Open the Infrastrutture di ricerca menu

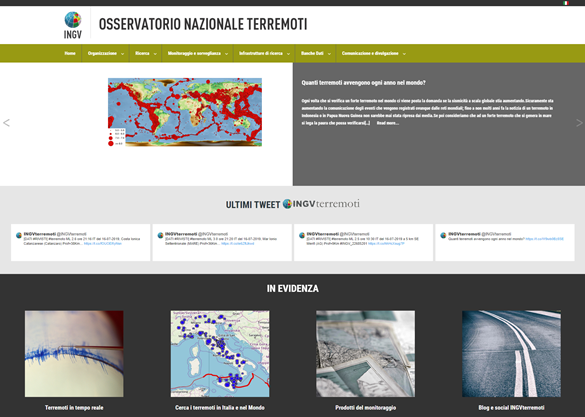coord(264,53)
